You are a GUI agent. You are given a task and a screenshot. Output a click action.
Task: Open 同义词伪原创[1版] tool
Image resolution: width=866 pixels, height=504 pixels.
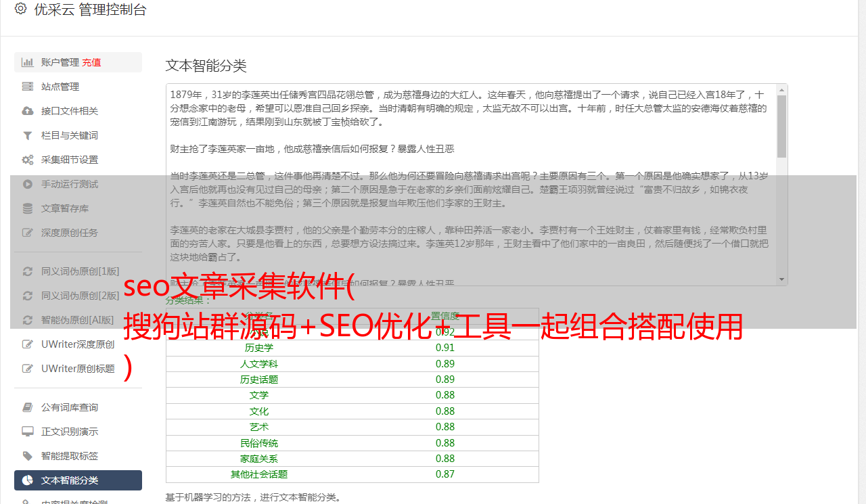coord(78,271)
